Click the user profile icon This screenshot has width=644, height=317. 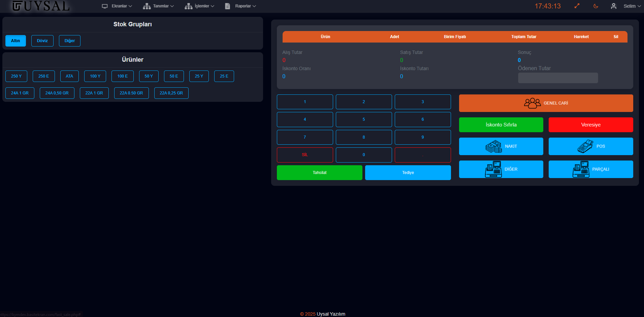pos(614,6)
